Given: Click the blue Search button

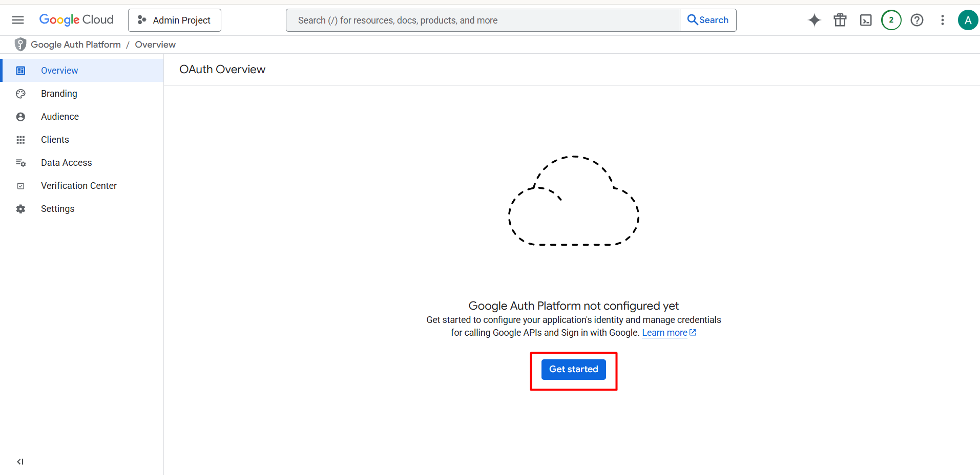Looking at the screenshot, I should coord(708,20).
